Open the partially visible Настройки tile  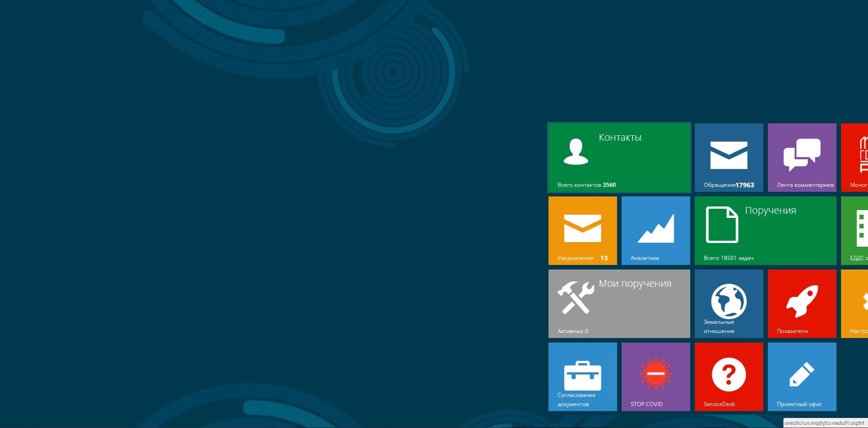[x=855, y=303]
